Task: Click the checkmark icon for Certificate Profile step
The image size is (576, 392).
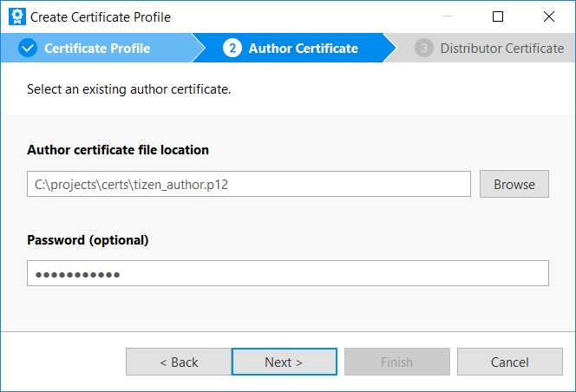Action: 28,49
